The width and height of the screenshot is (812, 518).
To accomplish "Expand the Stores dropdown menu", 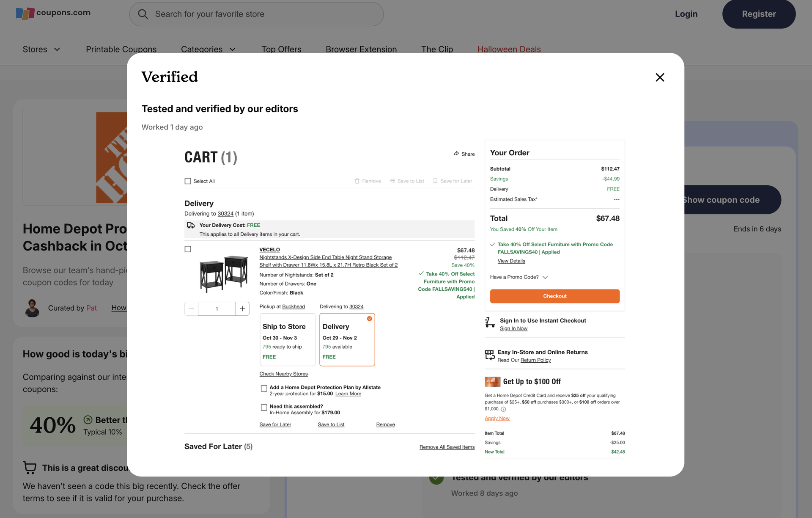I will tap(41, 50).
